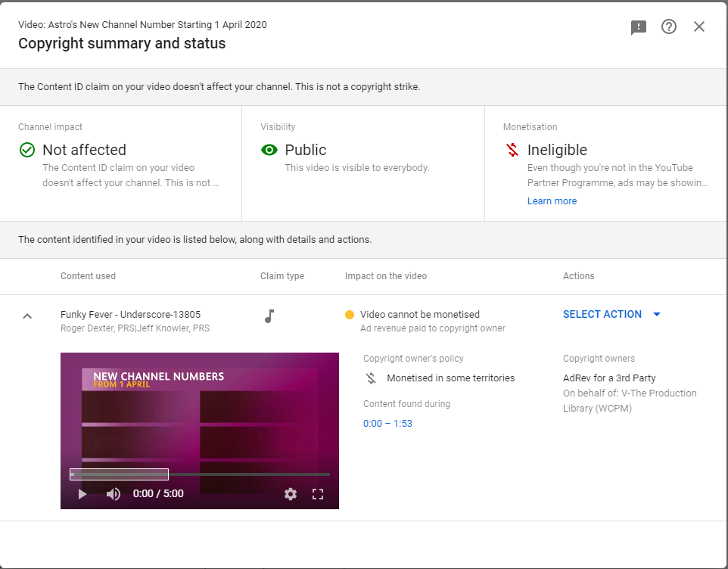
Task: Click 'Actions' column header
Action: (x=578, y=275)
